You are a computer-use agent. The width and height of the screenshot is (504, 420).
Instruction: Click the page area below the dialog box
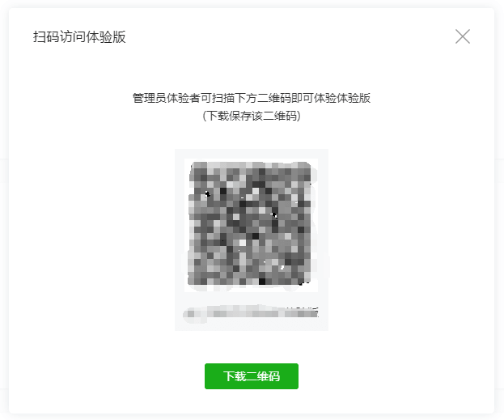[252, 417]
